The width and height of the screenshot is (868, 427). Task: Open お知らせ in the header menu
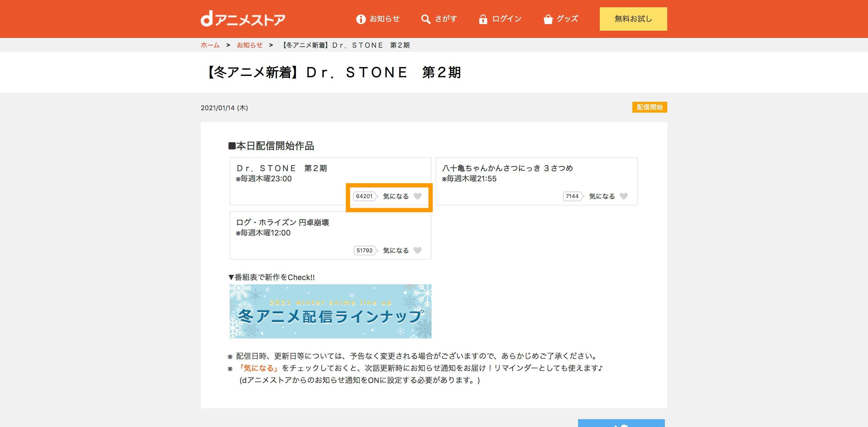[385, 19]
